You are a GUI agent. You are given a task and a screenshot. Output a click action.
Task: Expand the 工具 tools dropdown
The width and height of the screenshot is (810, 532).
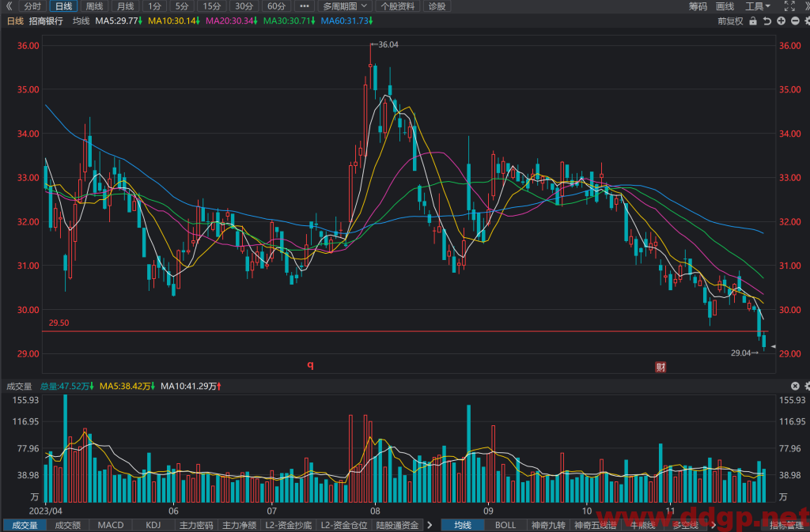757,6
